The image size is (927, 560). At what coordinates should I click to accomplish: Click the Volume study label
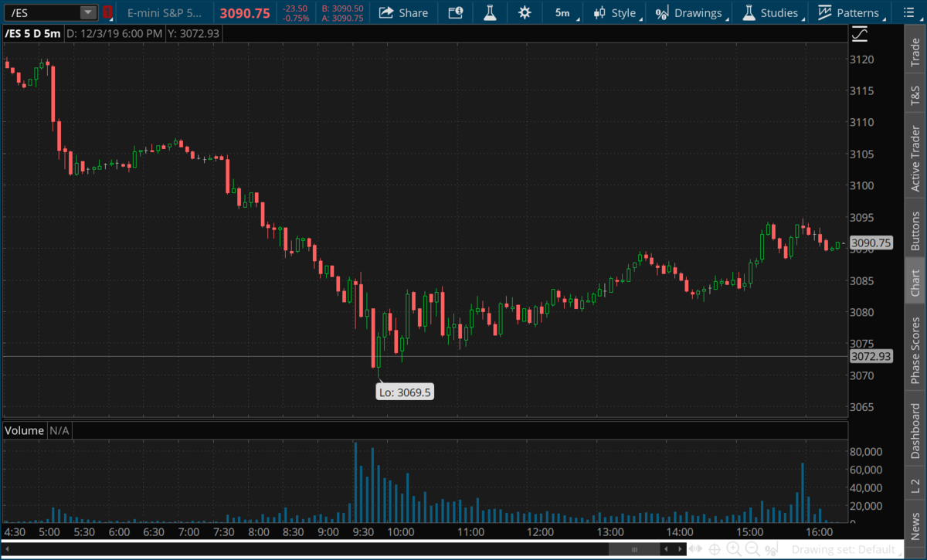click(25, 430)
